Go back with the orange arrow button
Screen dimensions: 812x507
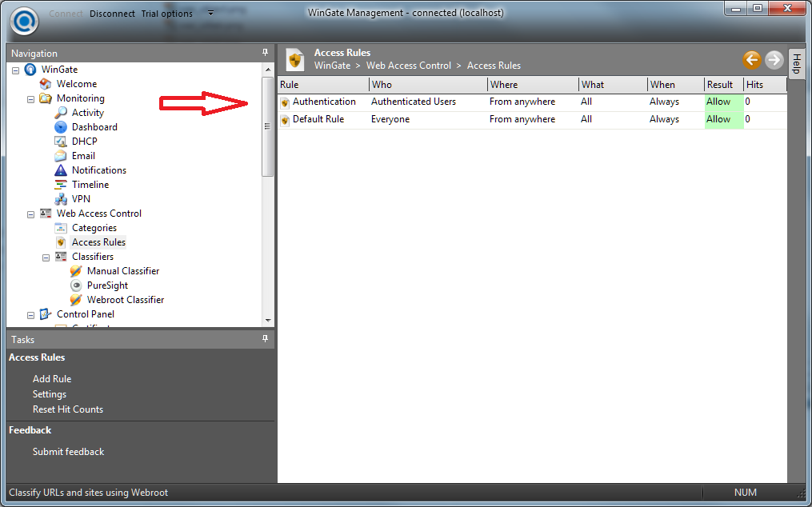coord(752,59)
